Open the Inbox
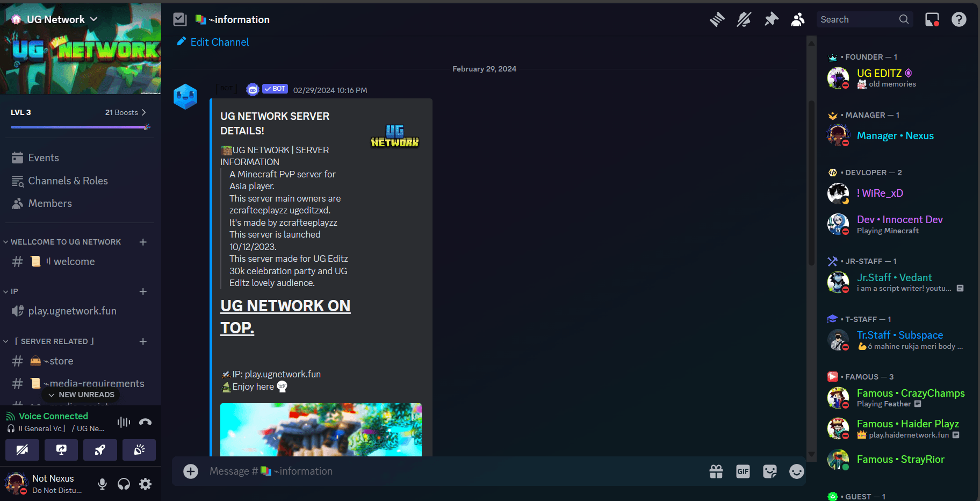The image size is (980, 501). pos(932,19)
